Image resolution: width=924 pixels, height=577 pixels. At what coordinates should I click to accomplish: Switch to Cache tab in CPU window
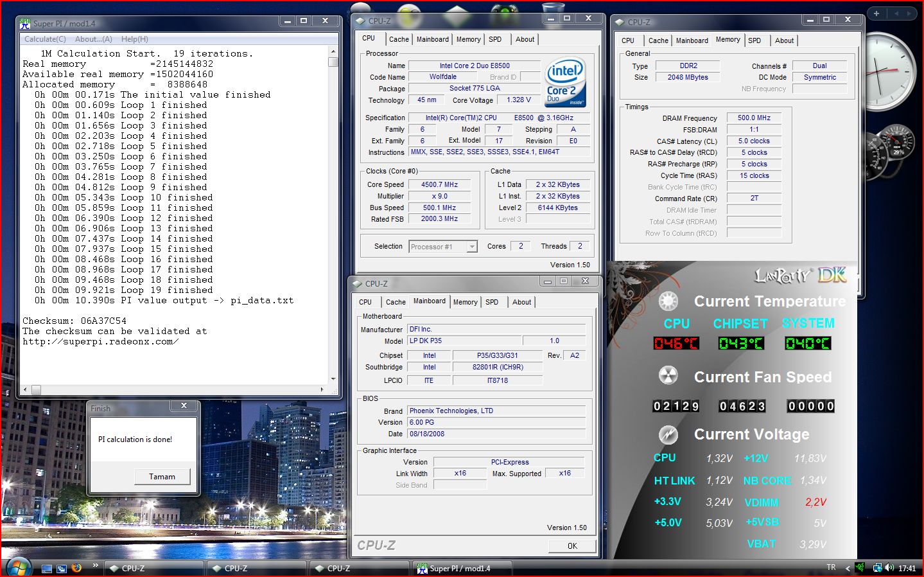pos(399,39)
